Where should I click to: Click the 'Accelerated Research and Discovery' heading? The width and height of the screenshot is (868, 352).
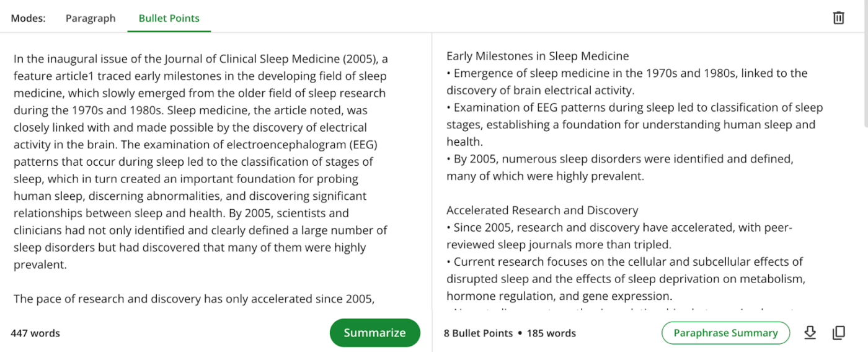click(x=542, y=210)
